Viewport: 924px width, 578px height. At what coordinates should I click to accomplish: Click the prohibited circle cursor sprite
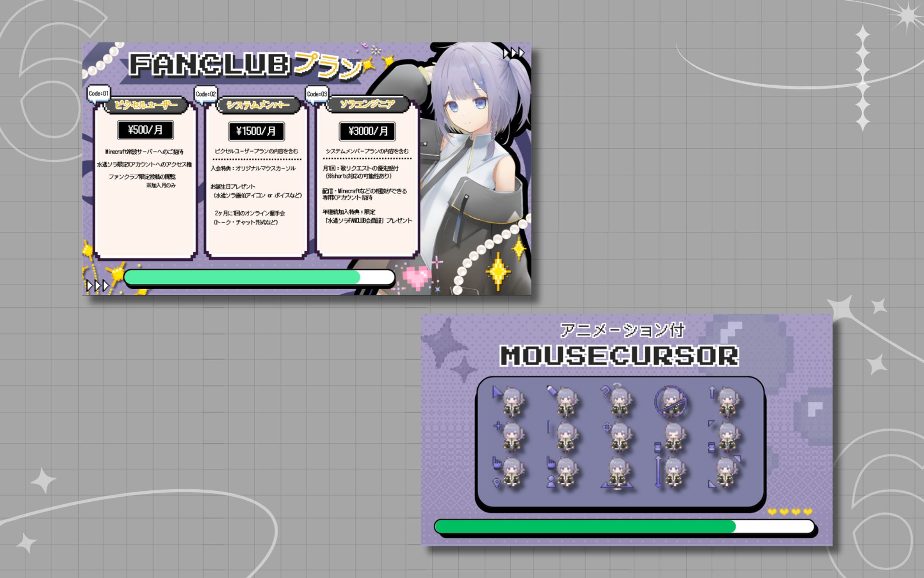[x=671, y=401]
